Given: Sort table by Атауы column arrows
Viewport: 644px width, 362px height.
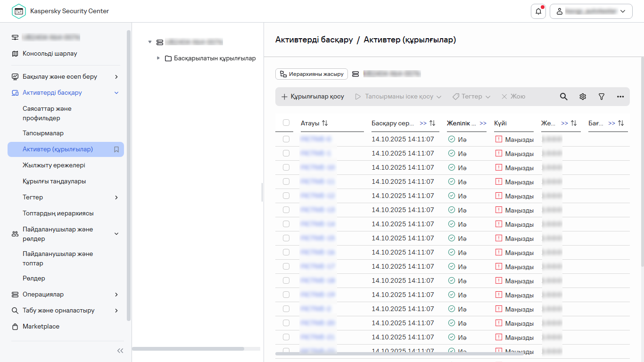Looking at the screenshot, I should [x=325, y=123].
